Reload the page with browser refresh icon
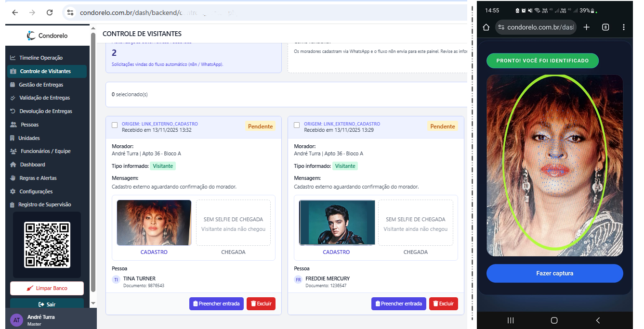The image size is (644, 329). (x=50, y=13)
